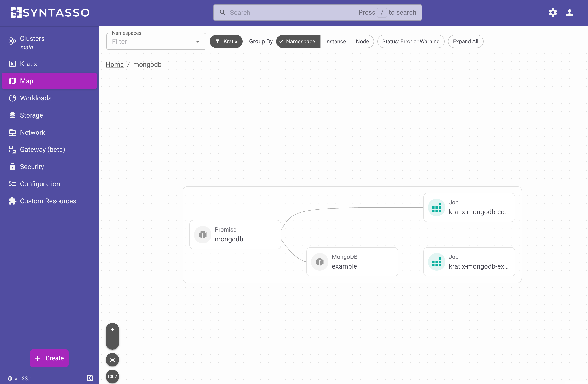Image resolution: width=588 pixels, height=384 pixels.
Task: Open the Kratix menu item
Action: [x=49, y=64]
